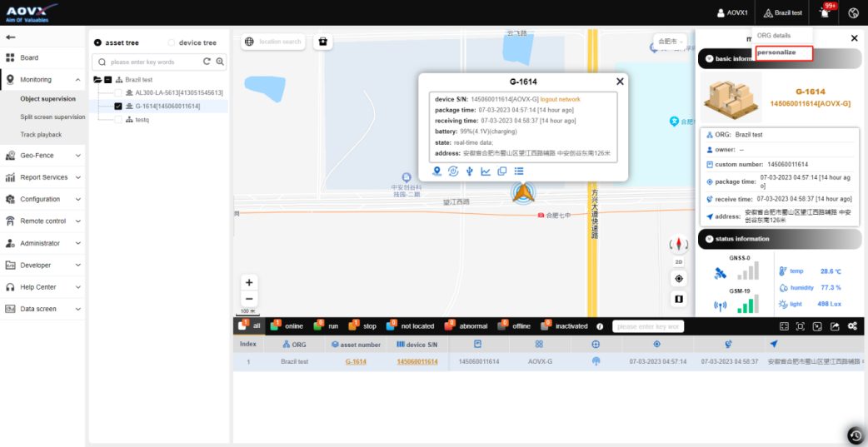Open the settings gears in status bar
The width and height of the screenshot is (868, 447).
click(852, 326)
